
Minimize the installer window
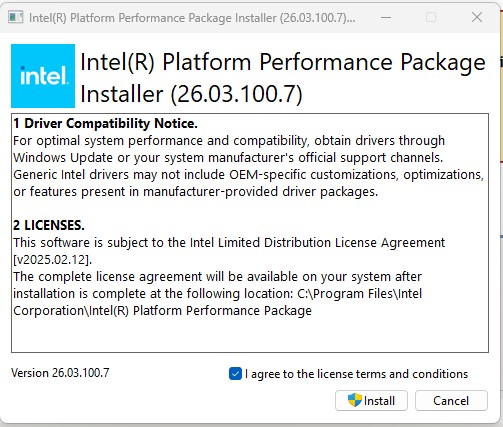tap(386, 17)
